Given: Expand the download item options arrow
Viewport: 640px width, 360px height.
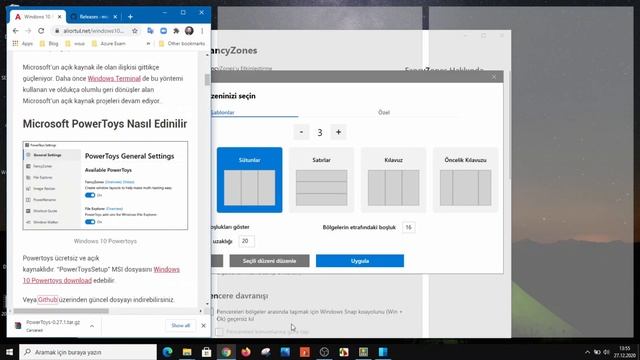Looking at the screenshot, I should pyautogui.click(x=92, y=326).
